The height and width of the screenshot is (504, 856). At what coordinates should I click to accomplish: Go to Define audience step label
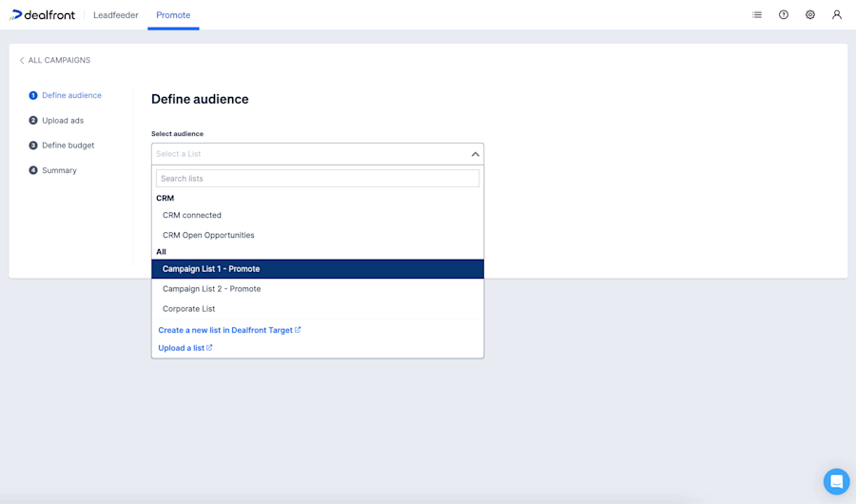pyautogui.click(x=71, y=95)
